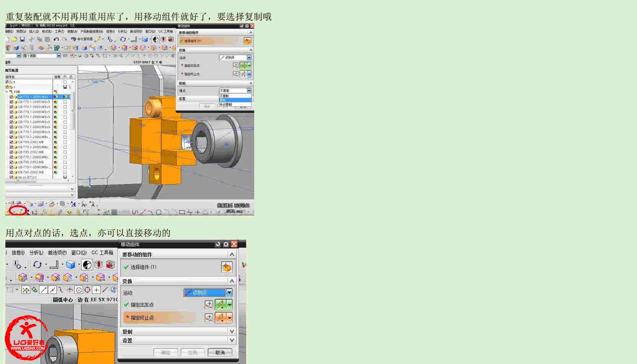Click enable snap point icon in lower toolbar
Viewport: 637px width, 364px height.
point(26,290)
